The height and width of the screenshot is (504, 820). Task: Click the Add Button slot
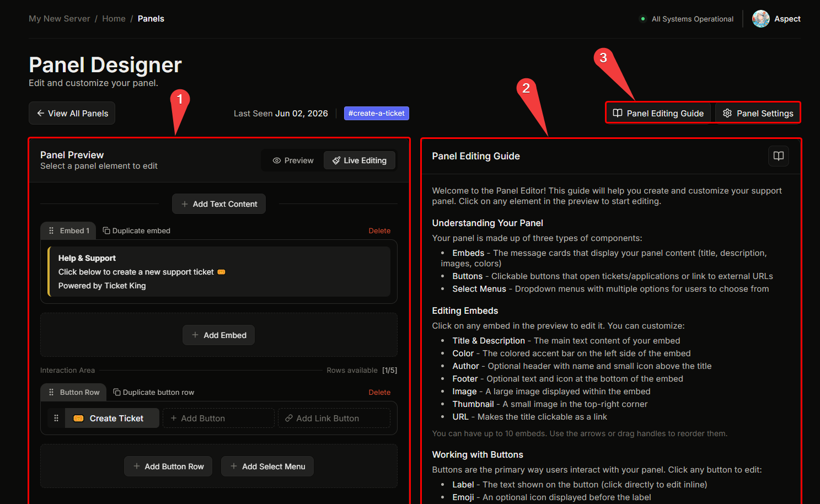tap(218, 418)
